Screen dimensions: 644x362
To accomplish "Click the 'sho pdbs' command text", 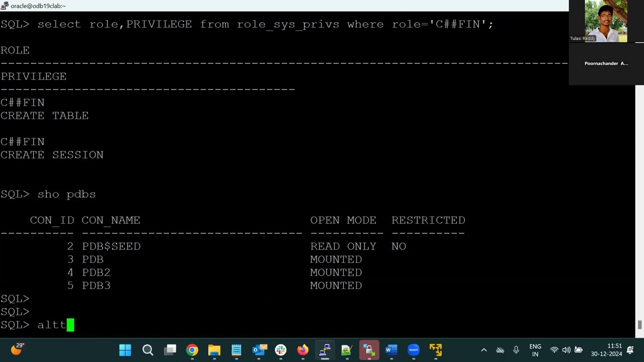I will coord(66,194).
